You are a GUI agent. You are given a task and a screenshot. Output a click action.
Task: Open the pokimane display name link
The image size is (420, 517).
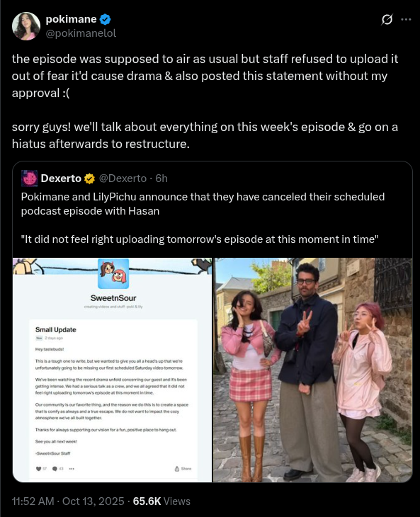tap(72, 19)
